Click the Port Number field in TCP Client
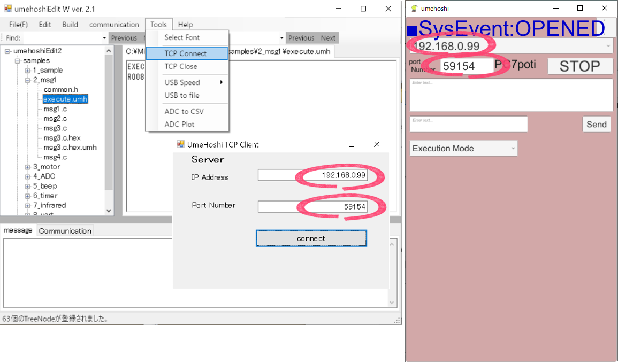This screenshot has width=618, height=364. (312, 206)
